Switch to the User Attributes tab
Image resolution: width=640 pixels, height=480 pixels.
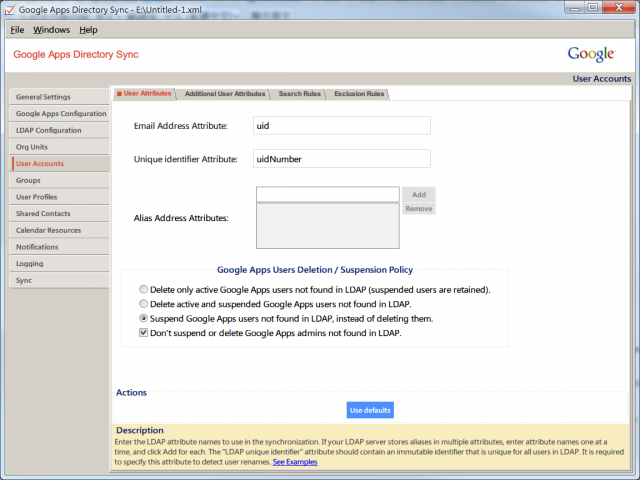coord(144,93)
